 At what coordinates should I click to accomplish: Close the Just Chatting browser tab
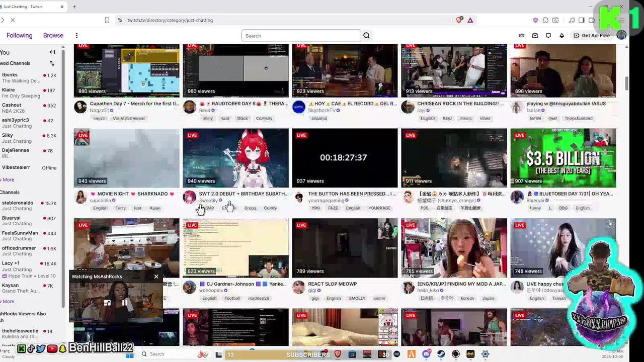click(62, 7)
